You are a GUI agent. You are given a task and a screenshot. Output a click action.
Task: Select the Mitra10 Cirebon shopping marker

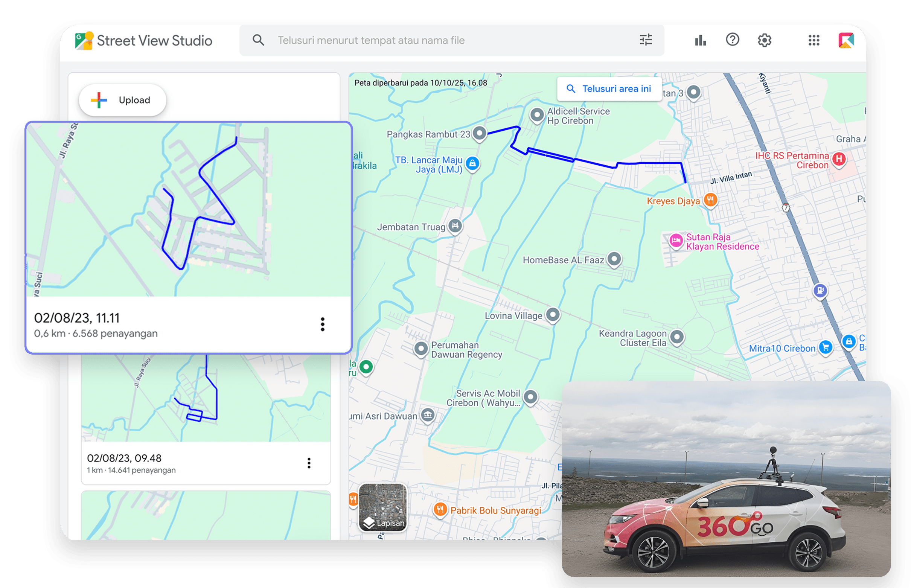[825, 348]
